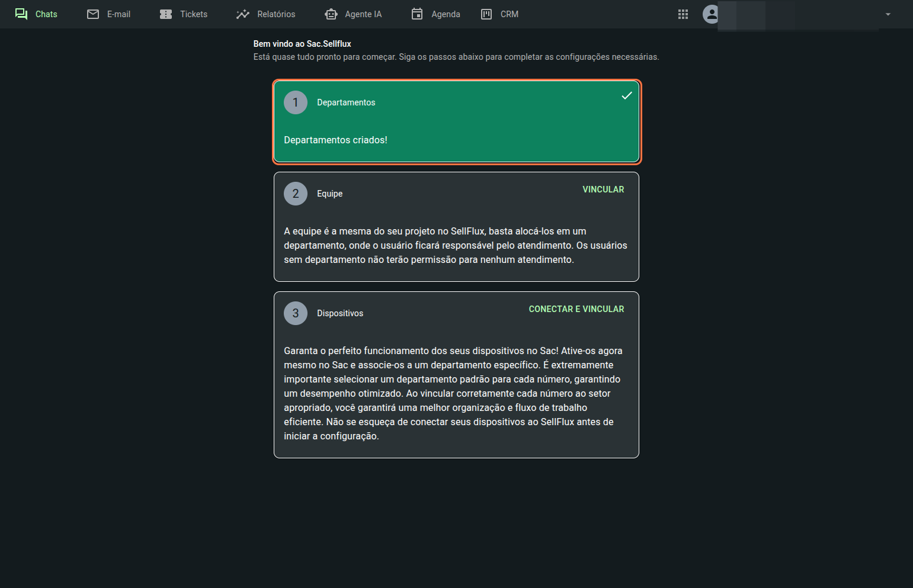Open the Relatórios tab
The height and width of the screenshot is (588, 913).
pyautogui.click(x=276, y=14)
